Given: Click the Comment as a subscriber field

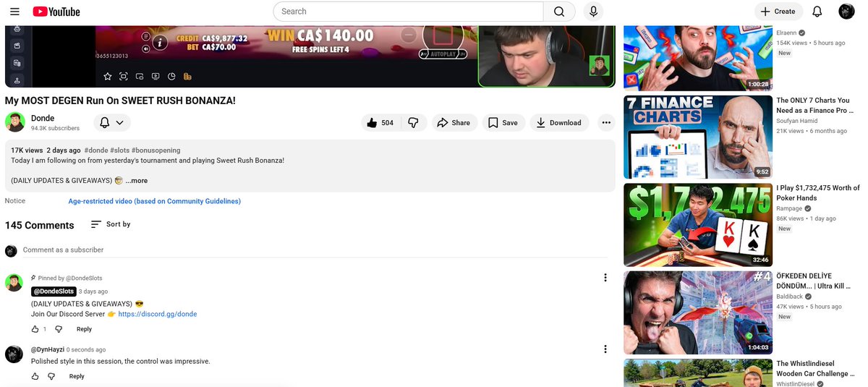Looking at the screenshot, I should tap(315, 250).
